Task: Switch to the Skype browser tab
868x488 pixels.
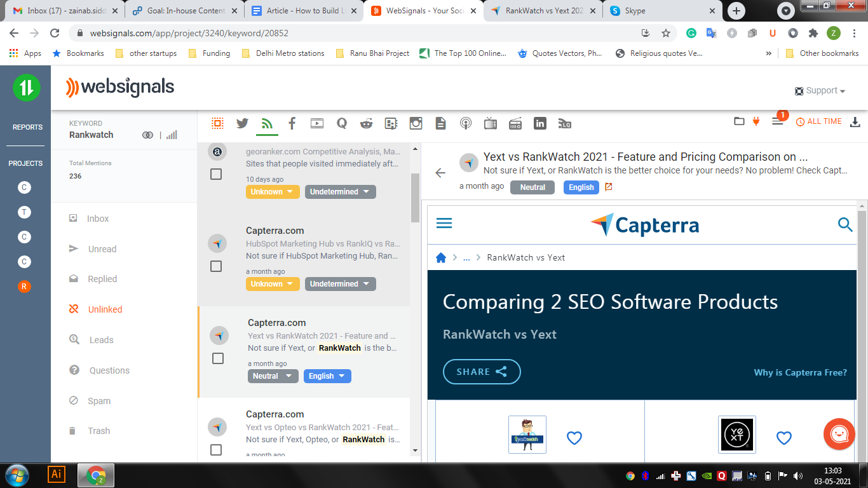Action: 660,11
